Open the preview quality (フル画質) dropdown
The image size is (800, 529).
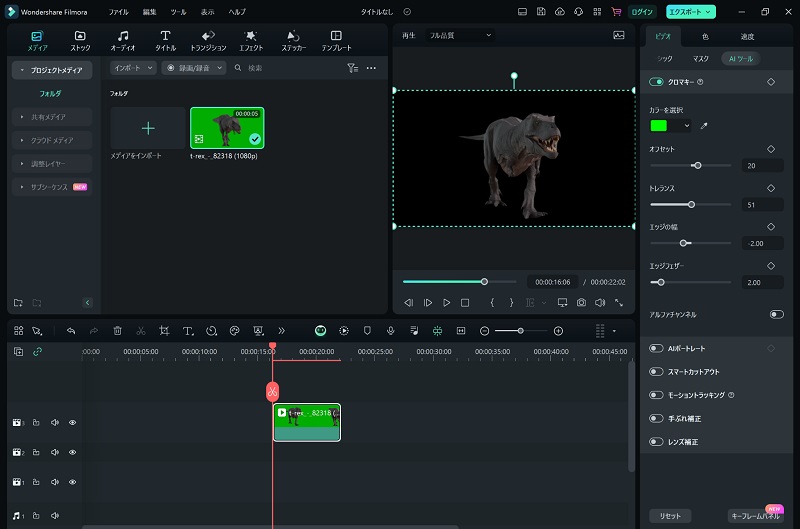coord(461,35)
